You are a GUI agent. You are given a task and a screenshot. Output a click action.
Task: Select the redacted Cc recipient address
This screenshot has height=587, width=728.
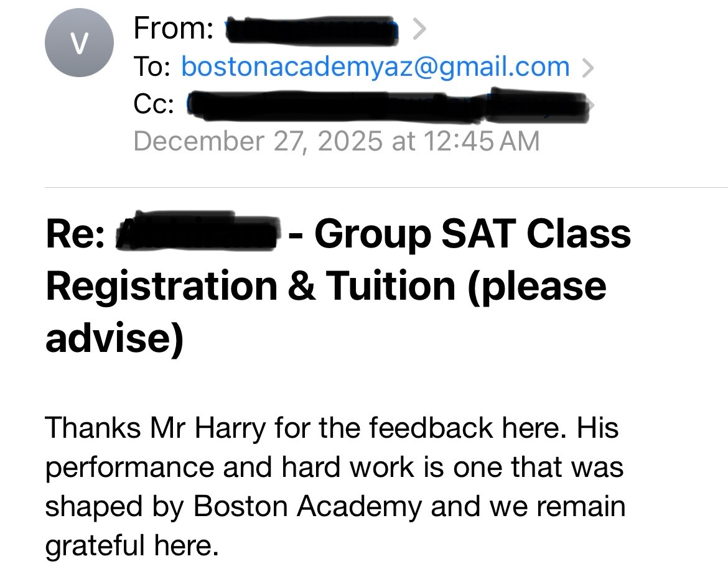(386, 106)
